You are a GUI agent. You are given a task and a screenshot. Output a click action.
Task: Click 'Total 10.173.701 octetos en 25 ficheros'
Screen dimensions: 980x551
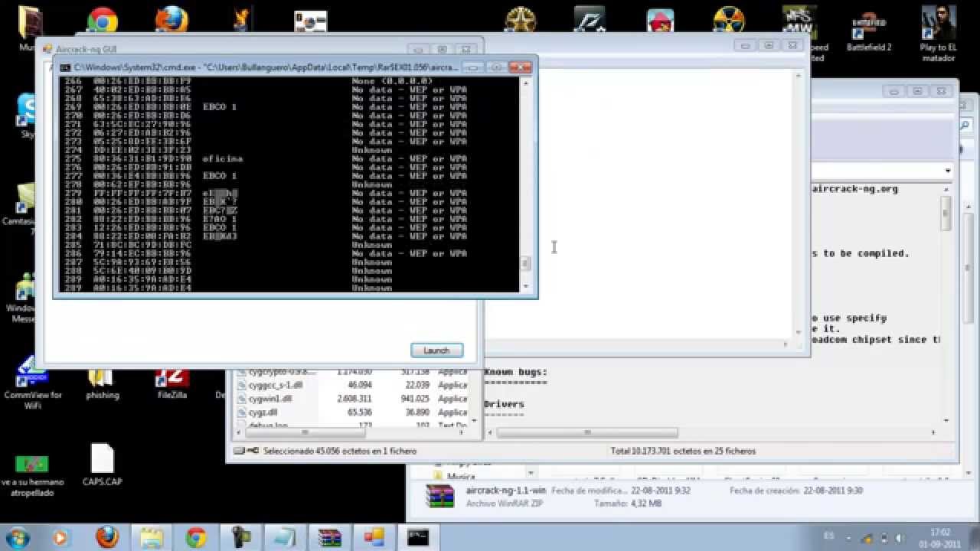(x=683, y=451)
